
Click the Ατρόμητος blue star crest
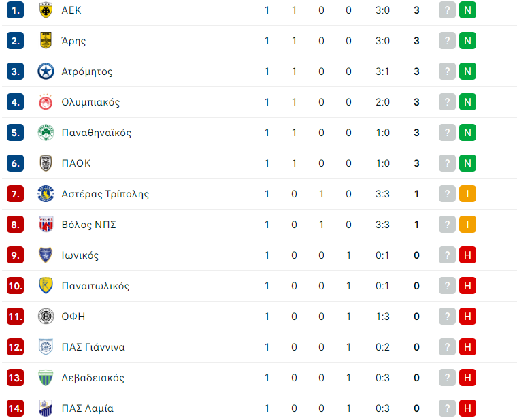(x=46, y=71)
